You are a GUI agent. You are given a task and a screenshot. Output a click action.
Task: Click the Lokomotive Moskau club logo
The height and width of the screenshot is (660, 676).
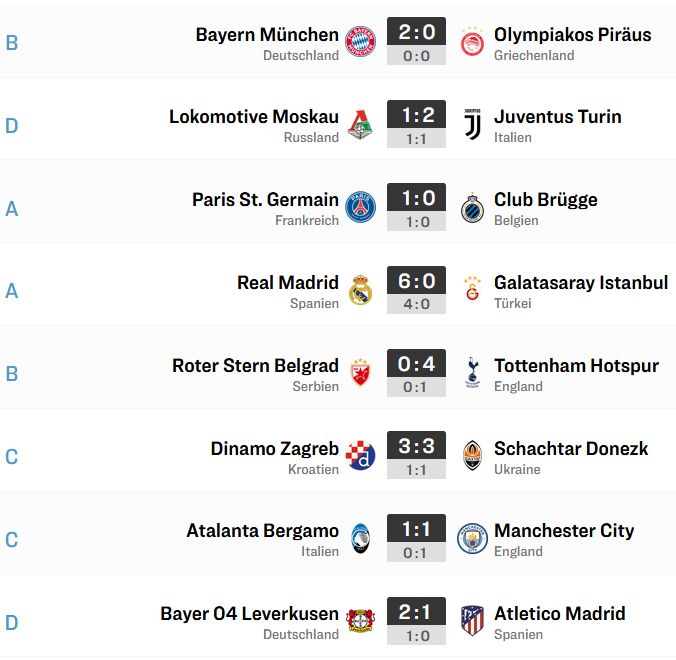[360, 125]
